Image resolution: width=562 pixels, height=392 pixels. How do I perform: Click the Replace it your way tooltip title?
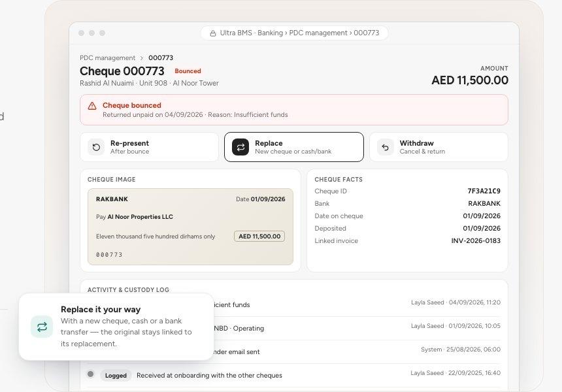coord(101,309)
